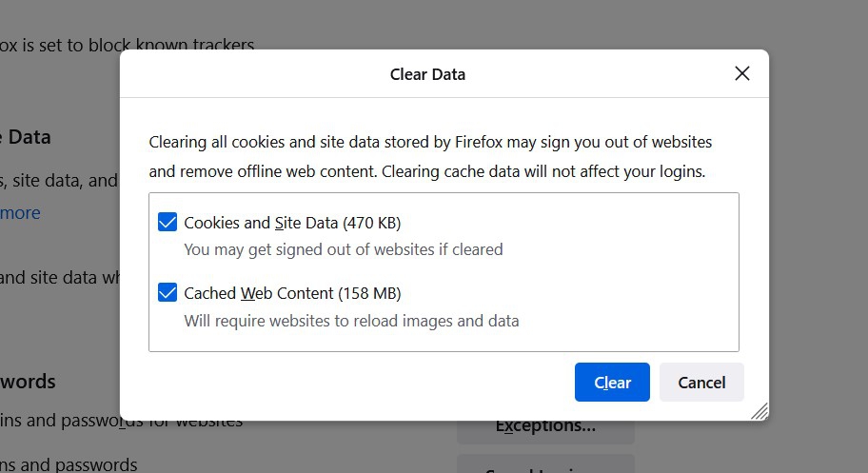Click "Will require websites to reload" description
The width and height of the screenshot is (868, 473).
pyautogui.click(x=351, y=321)
